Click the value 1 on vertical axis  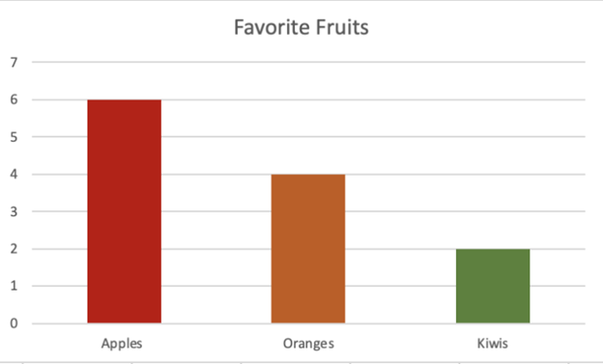pyautogui.click(x=14, y=286)
